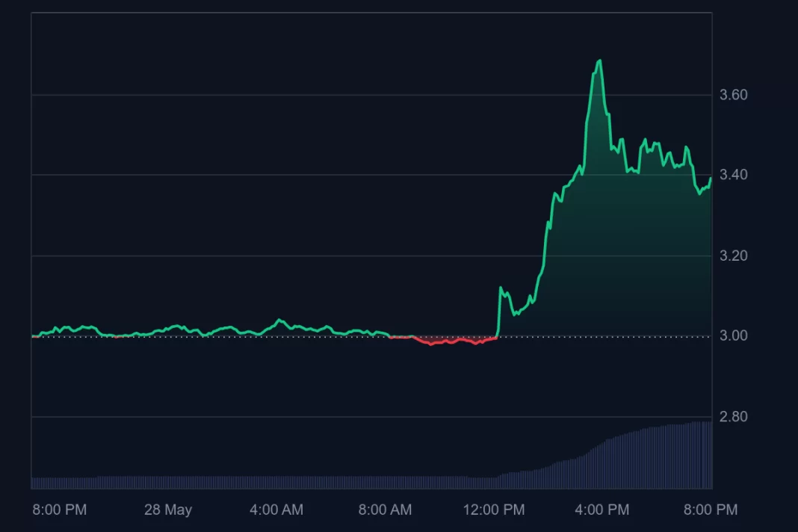Screen dimensions: 798x532
Task: Click the first small spike after 12:00 PM
Action: click(501, 288)
